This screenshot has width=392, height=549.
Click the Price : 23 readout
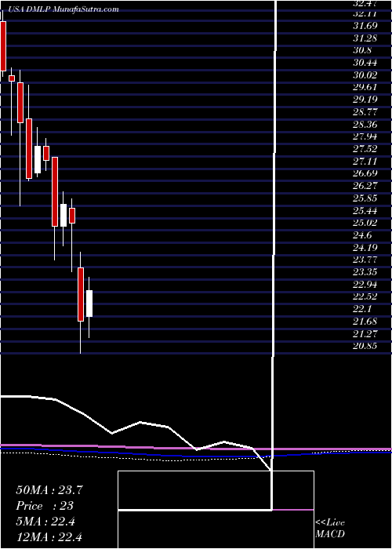pyautogui.click(x=45, y=506)
